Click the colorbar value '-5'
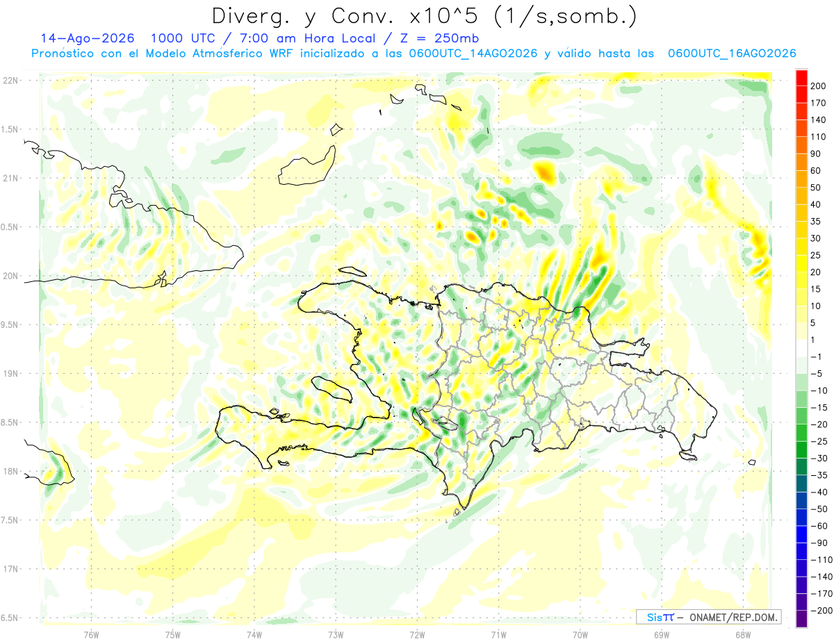This screenshot has height=644, width=834. point(817,374)
